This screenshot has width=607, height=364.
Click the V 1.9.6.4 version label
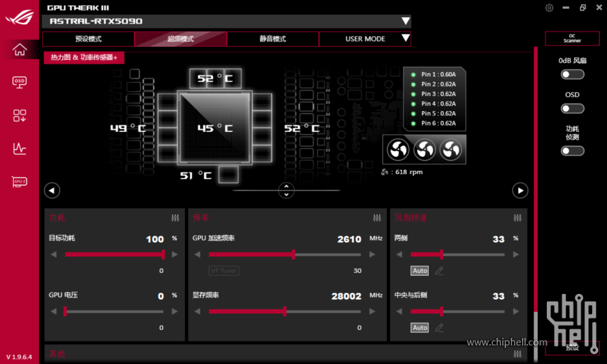pos(19,357)
